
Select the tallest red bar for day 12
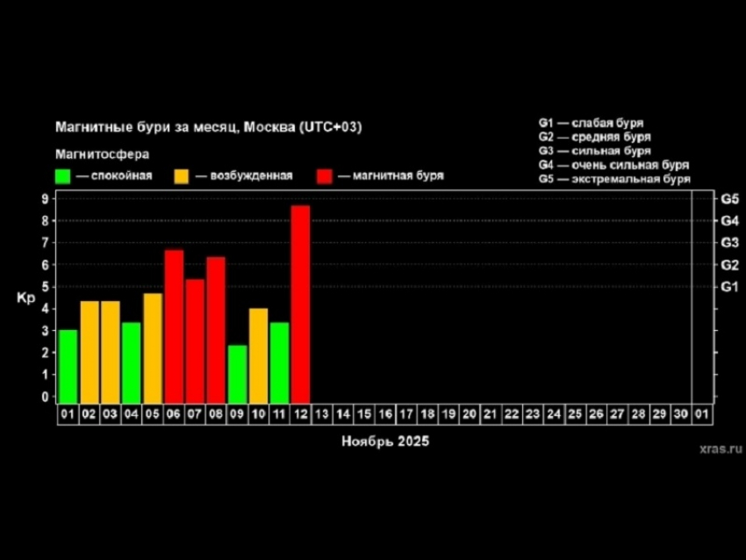(300, 303)
